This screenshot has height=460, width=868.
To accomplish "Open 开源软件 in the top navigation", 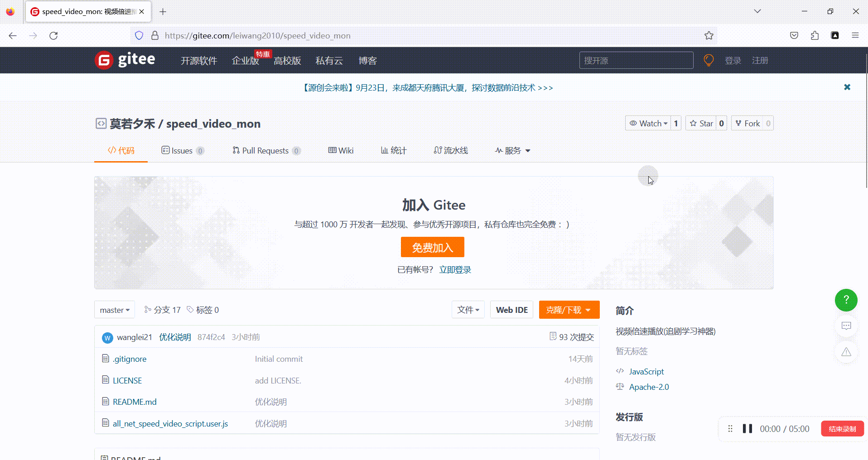I will 199,61.
